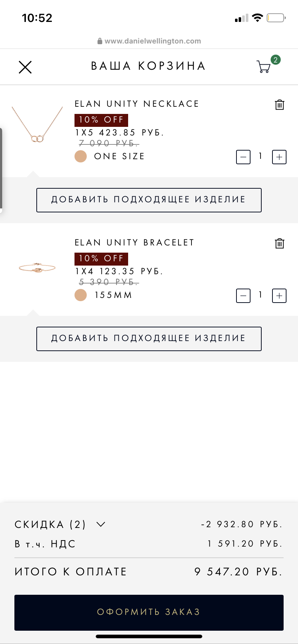This screenshot has height=644, width=298.
Task: Decrease necklace quantity with minus button
Action: coord(243,157)
